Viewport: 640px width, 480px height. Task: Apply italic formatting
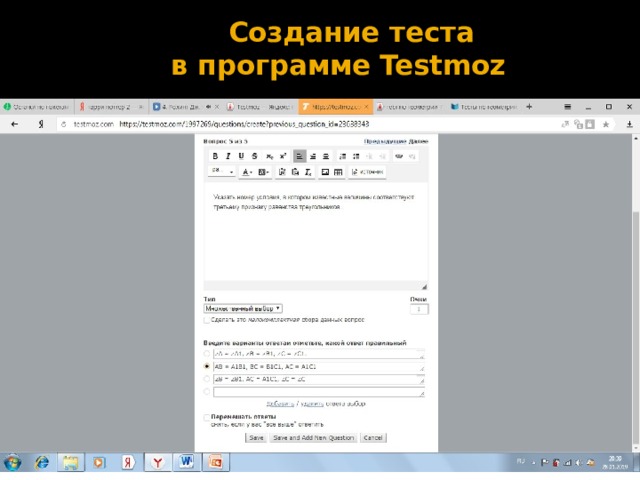[x=228, y=156]
